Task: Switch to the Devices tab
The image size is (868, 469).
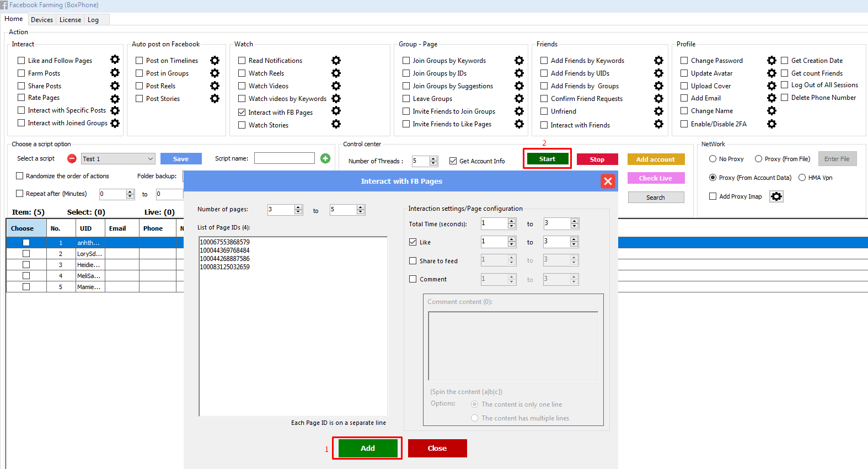Action: tap(42, 20)
